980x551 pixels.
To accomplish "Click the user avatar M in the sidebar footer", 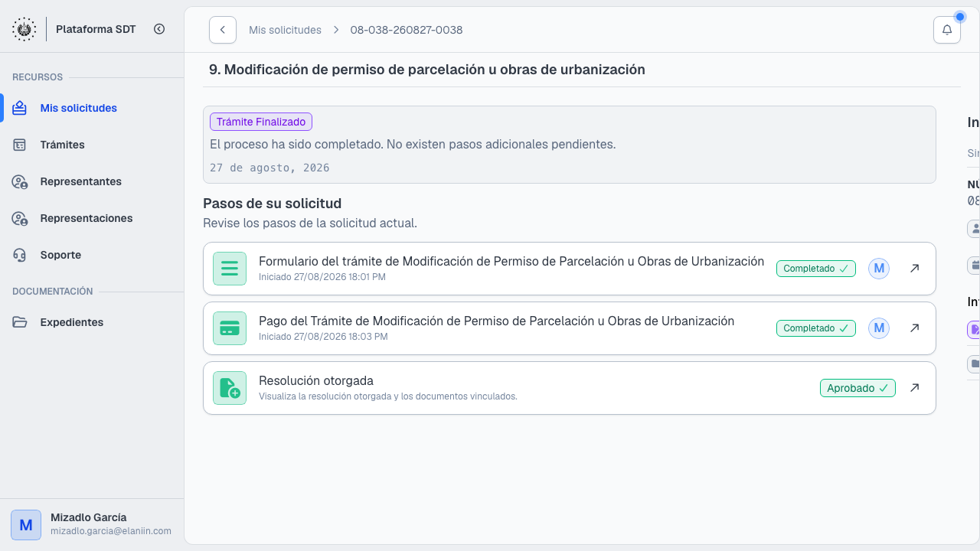I will (26, 525).
